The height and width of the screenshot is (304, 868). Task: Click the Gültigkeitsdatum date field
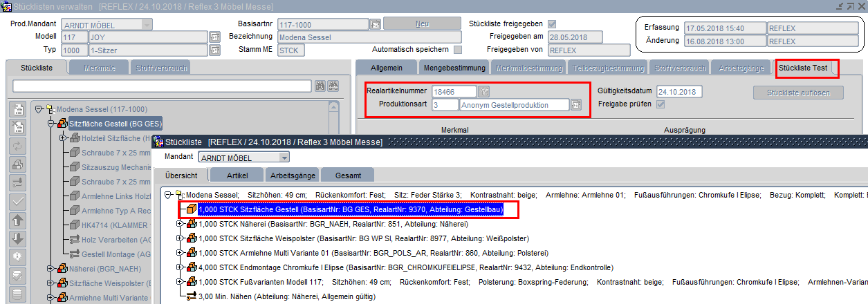point(678,92)
